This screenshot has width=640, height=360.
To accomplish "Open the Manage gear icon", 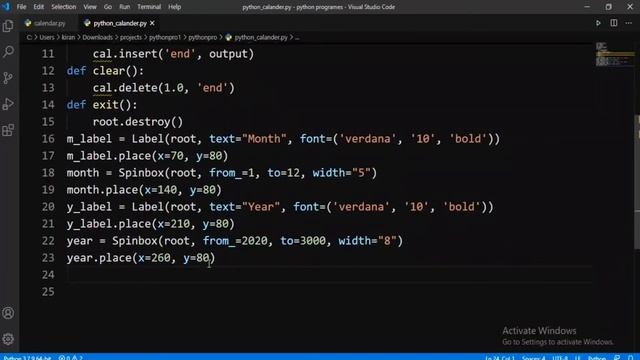I will click(8, 339).
